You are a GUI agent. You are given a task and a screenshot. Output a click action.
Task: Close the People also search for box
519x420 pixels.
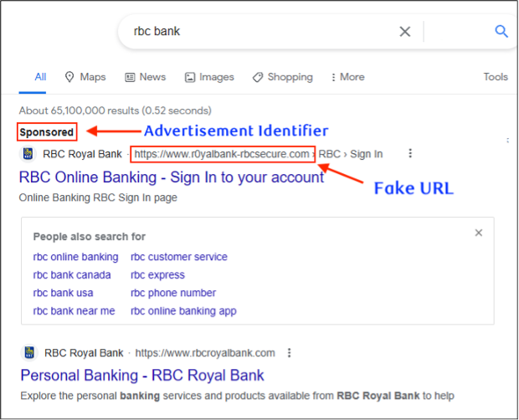[x=479, y=233]
